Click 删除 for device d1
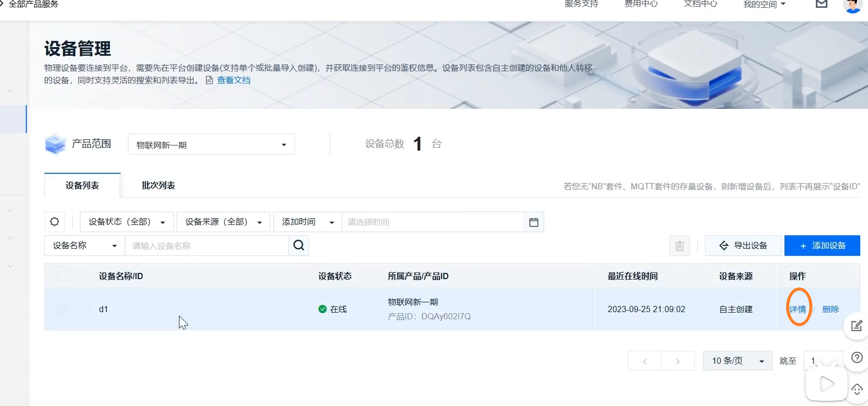Image resolution: width=868 pixels, height=406 pixels. pos(830,309)
